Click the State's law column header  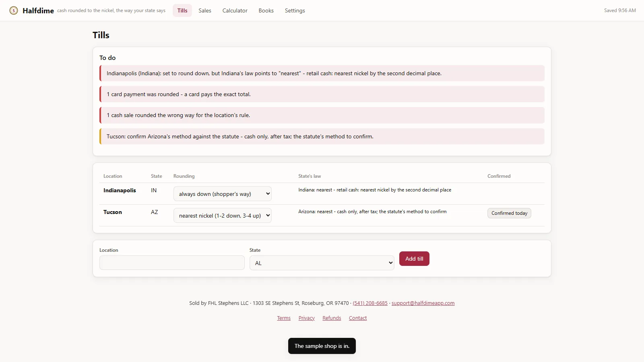pos(310,176)
